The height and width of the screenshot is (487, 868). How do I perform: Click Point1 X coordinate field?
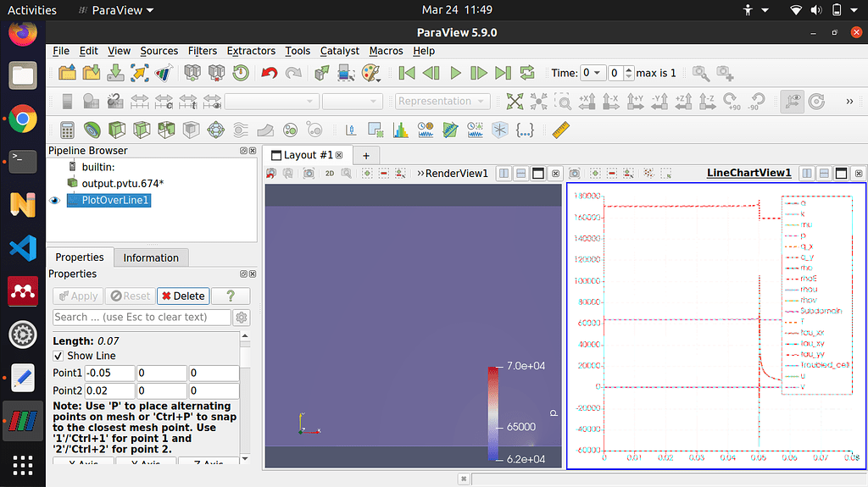109,373
